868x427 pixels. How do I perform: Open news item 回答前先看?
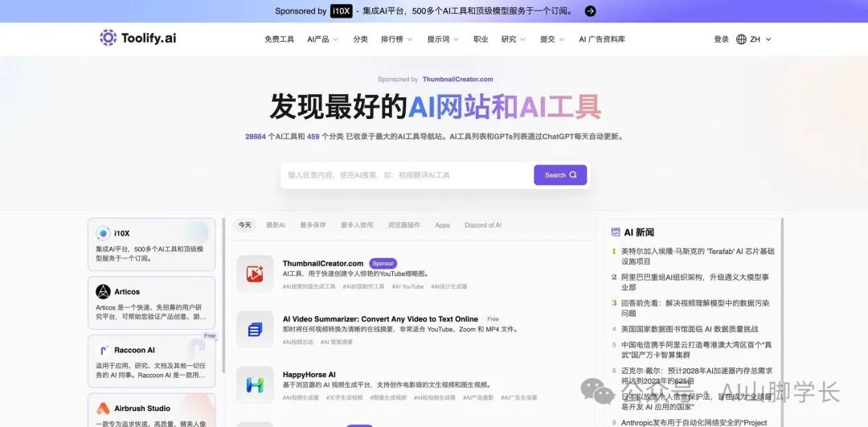[694, 308]
